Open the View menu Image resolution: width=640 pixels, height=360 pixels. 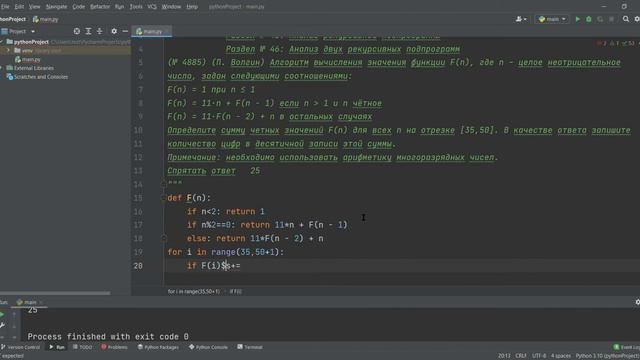[x=34, y=7]
